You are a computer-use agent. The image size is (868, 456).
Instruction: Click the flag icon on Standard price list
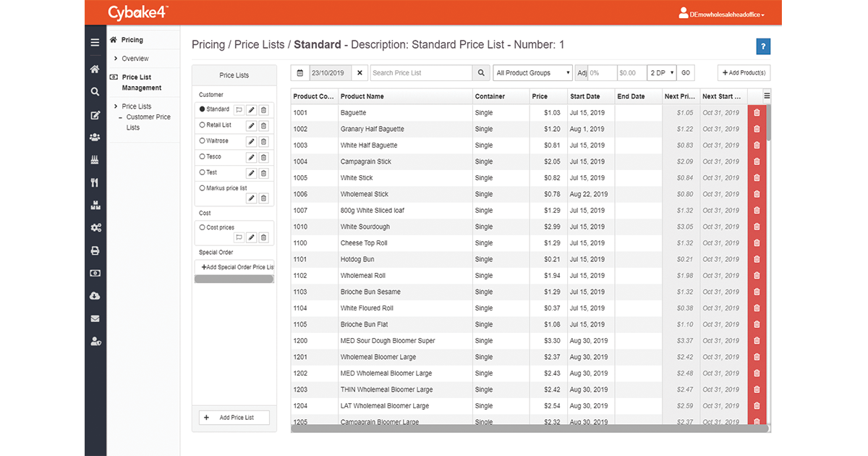238,109
